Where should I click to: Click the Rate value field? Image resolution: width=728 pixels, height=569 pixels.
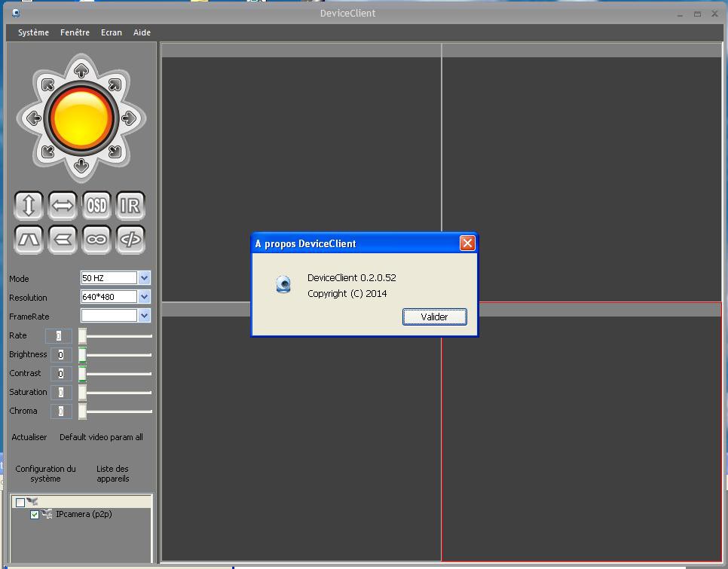[x=59, y=335]
